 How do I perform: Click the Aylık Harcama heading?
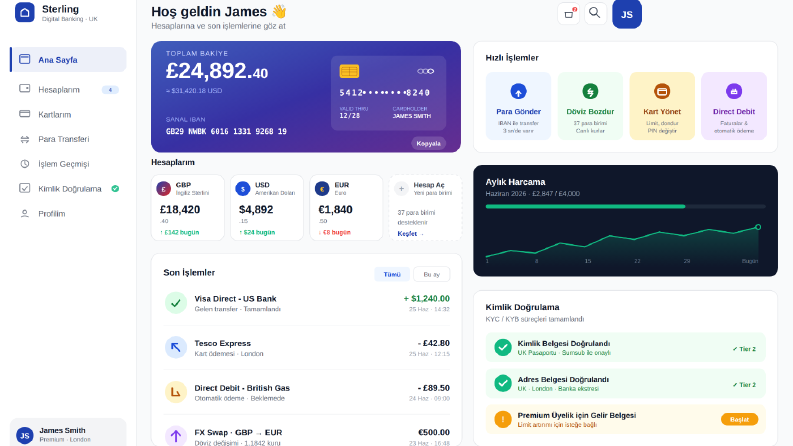(x=515, y=182)
